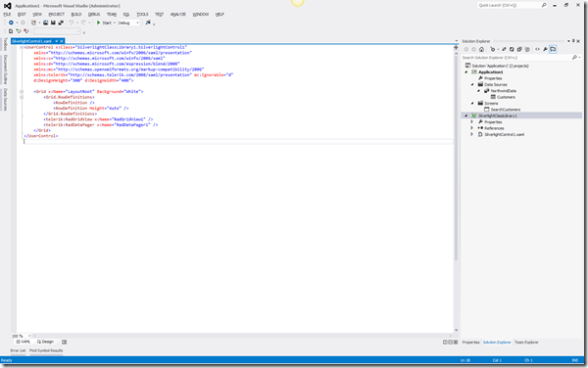
Task: Click the View Code icon in Solution Explorer
Action: [x=537, y=49]
